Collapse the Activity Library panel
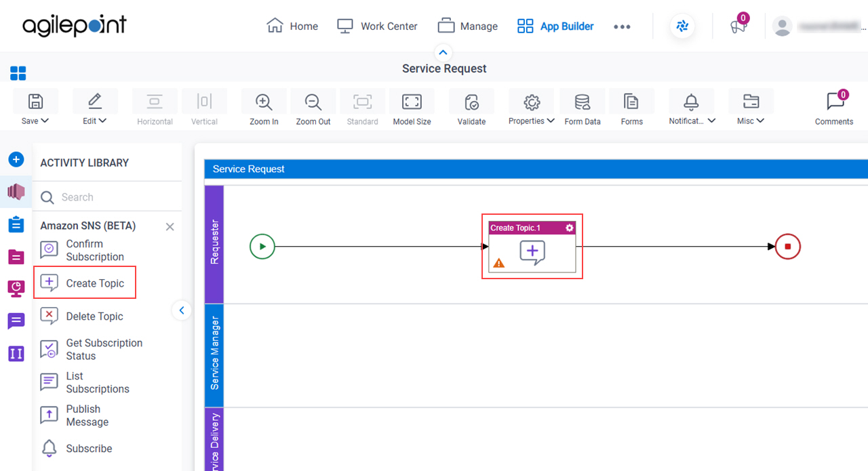 pos(181,310)
